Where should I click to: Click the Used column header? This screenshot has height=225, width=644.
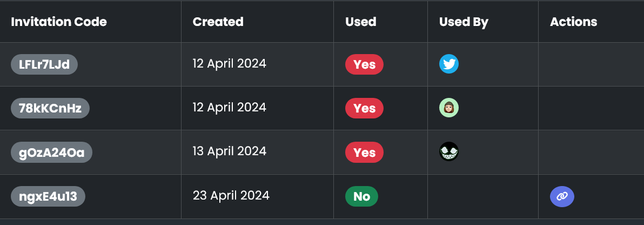point(360,22)
